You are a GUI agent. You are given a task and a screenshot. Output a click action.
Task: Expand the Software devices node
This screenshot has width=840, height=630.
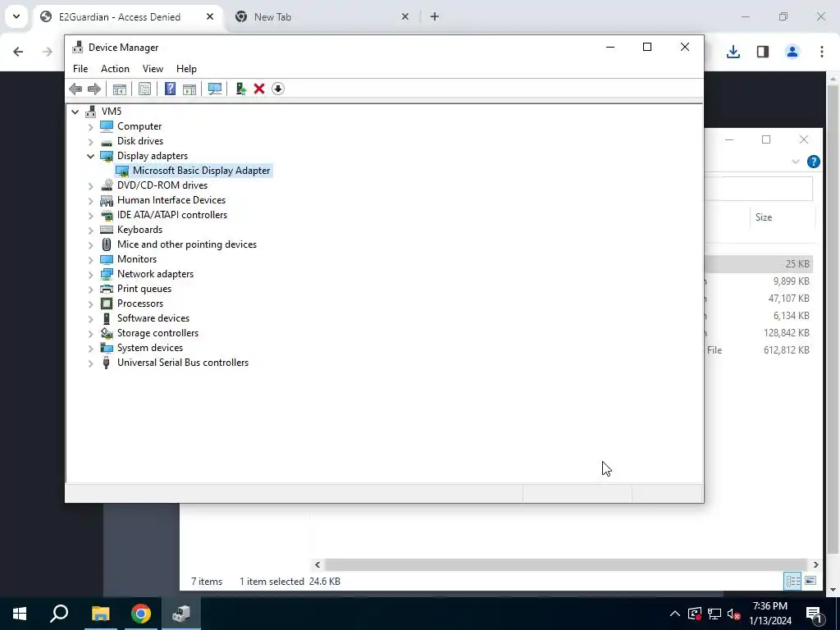[x=90, y=319]
